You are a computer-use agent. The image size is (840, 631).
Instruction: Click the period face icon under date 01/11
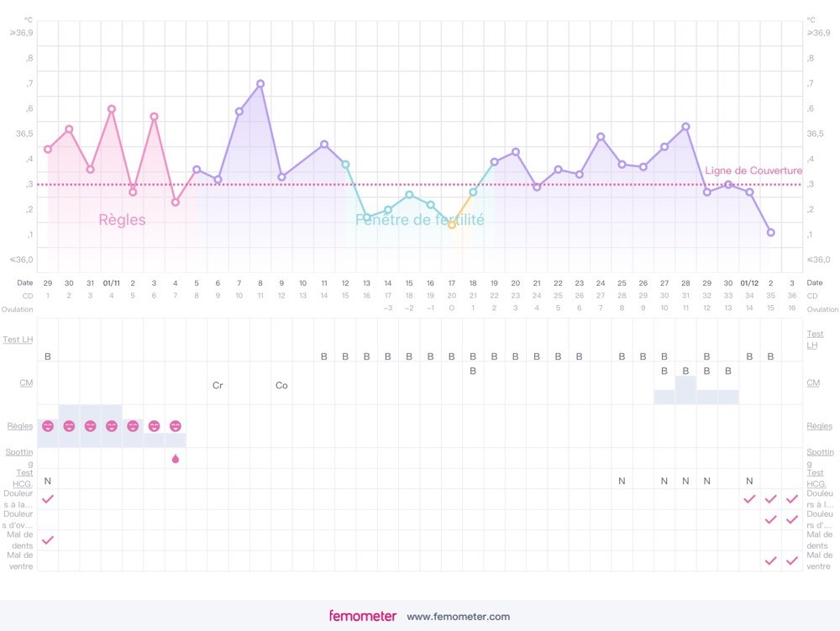pos(112,426)
